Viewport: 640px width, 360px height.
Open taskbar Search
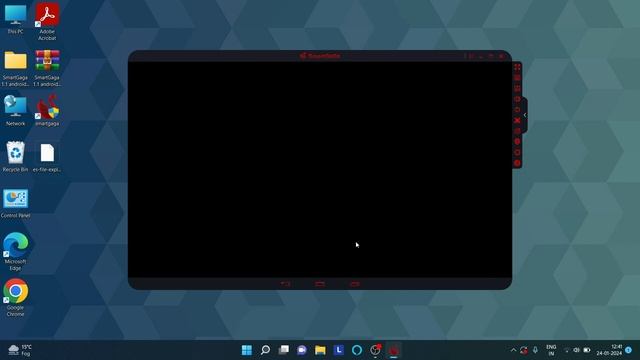pos(265,350)
